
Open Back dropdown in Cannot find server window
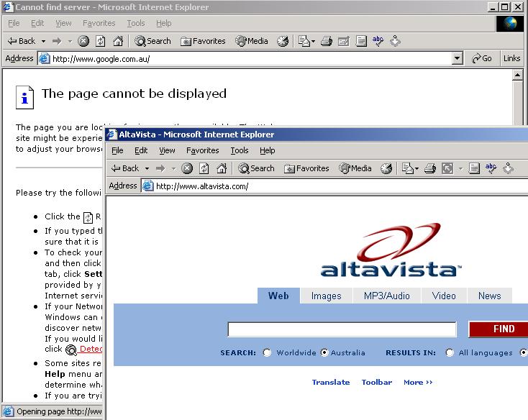coord(43,41)
